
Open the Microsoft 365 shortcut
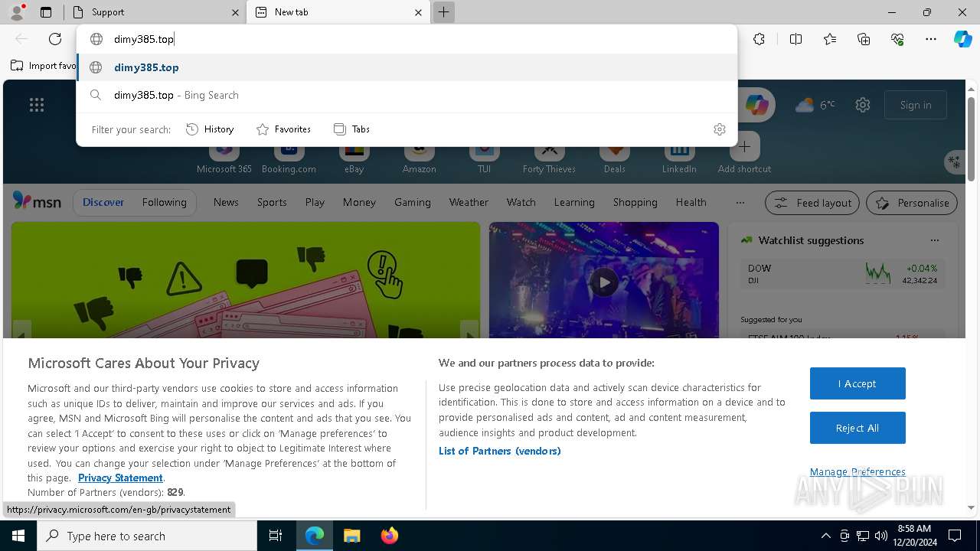click(x=224, y=158)
